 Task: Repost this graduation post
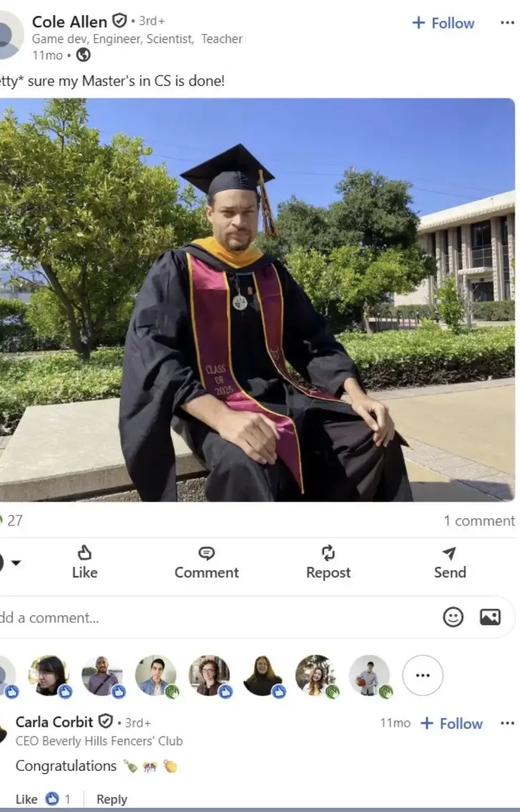(328, 563)
